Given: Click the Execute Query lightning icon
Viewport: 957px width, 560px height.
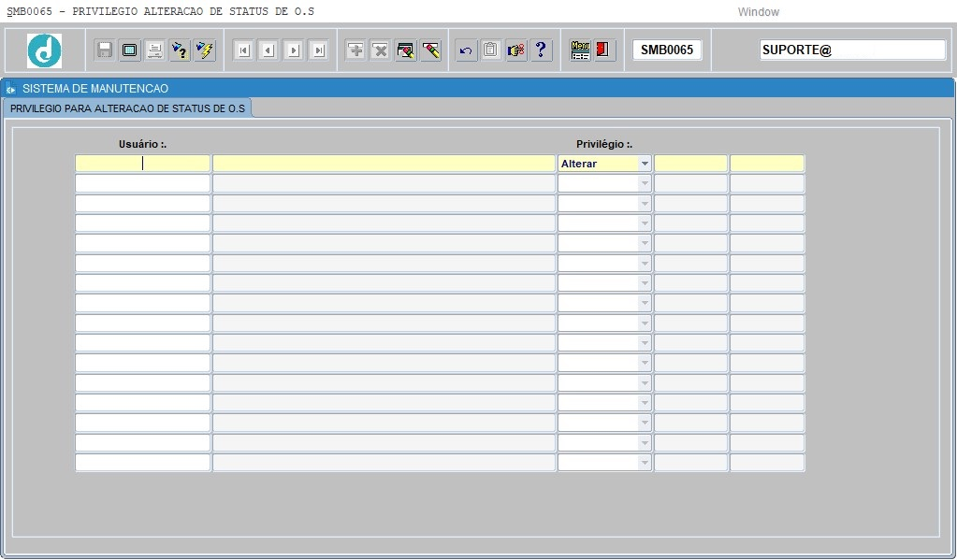Looking at the screenshot, I should [204, 50].
